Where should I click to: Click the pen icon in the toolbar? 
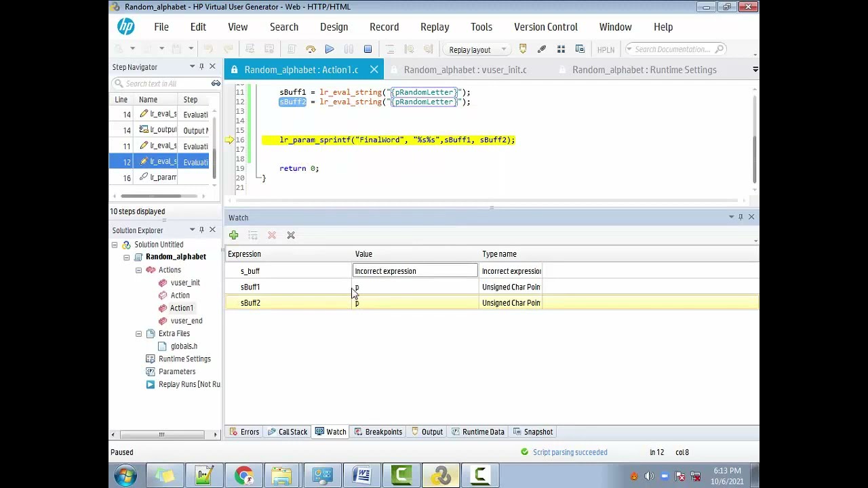pyautogui.click(x=542, y=49)
